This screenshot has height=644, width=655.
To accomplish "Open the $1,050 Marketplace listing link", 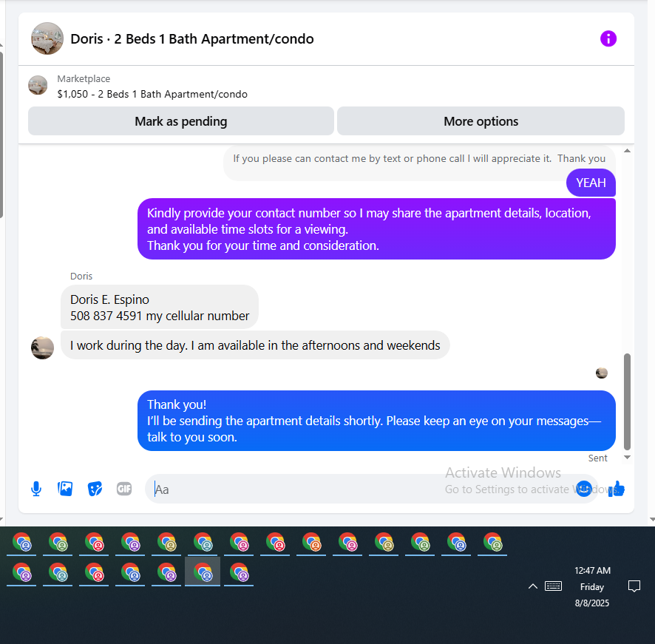I will click(x=152, y=94).
